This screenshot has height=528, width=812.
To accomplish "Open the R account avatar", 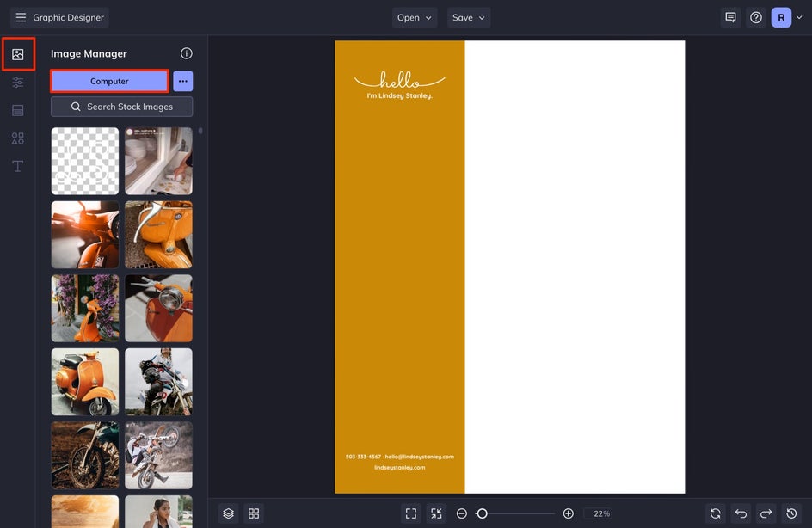I will [x=781, y=17].
